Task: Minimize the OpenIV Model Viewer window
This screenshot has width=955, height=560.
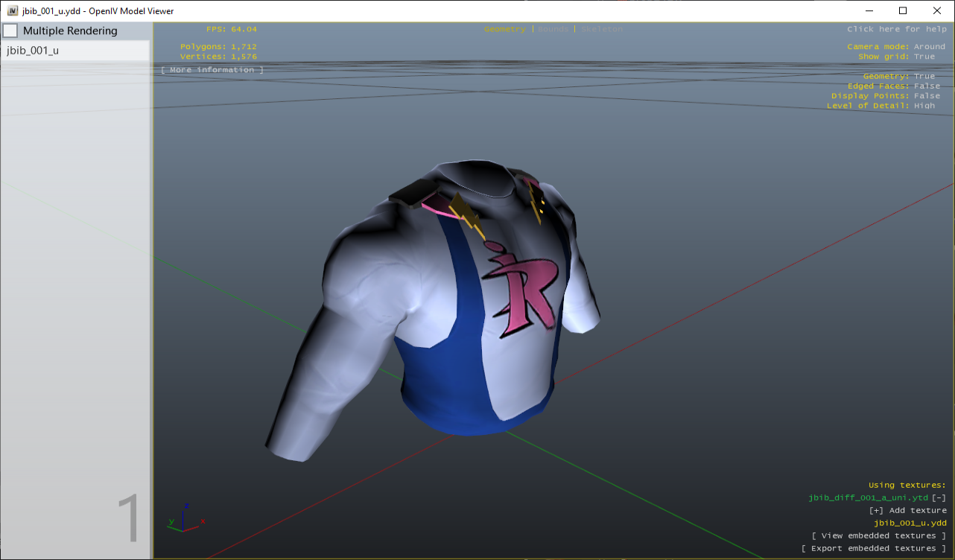Action: click(x=869, y=11)
